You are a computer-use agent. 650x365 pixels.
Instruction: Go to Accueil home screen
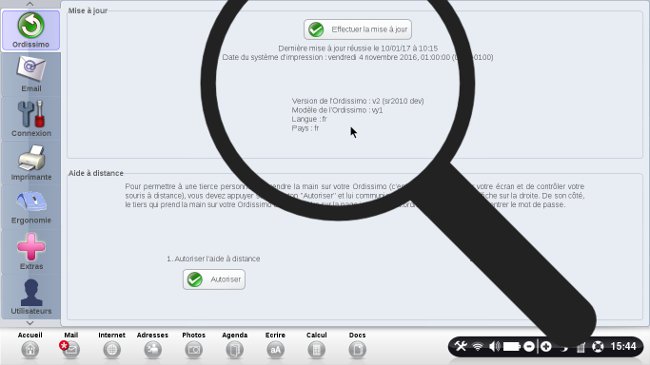30,345
